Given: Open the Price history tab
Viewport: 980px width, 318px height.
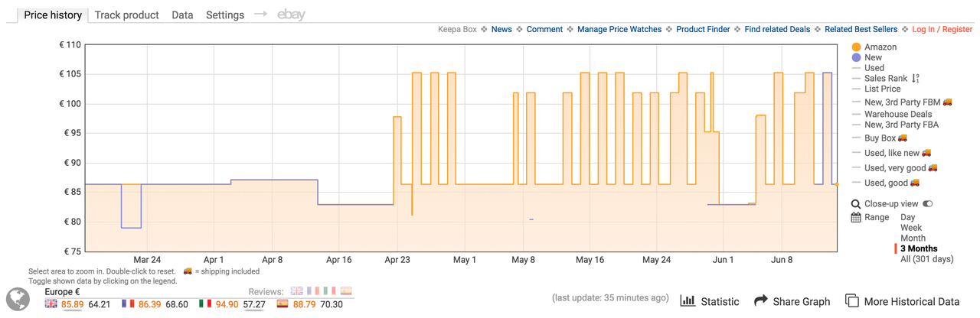Looking at the screenshot, I should (x=53, y=15).
